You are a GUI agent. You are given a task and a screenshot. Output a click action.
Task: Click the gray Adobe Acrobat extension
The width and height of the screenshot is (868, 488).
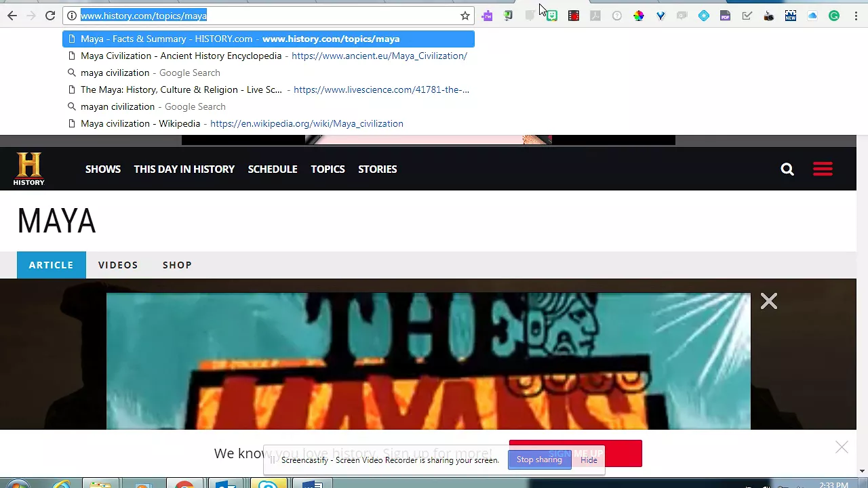595,16
